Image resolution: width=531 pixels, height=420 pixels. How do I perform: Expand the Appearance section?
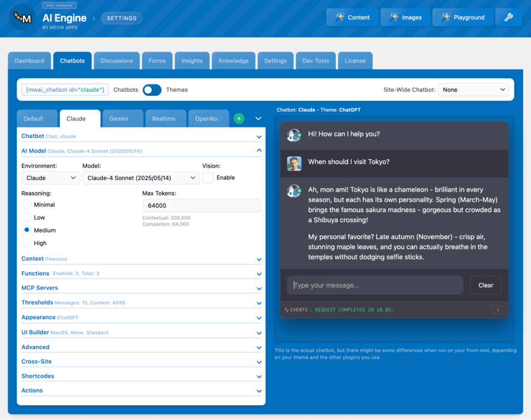141,317
